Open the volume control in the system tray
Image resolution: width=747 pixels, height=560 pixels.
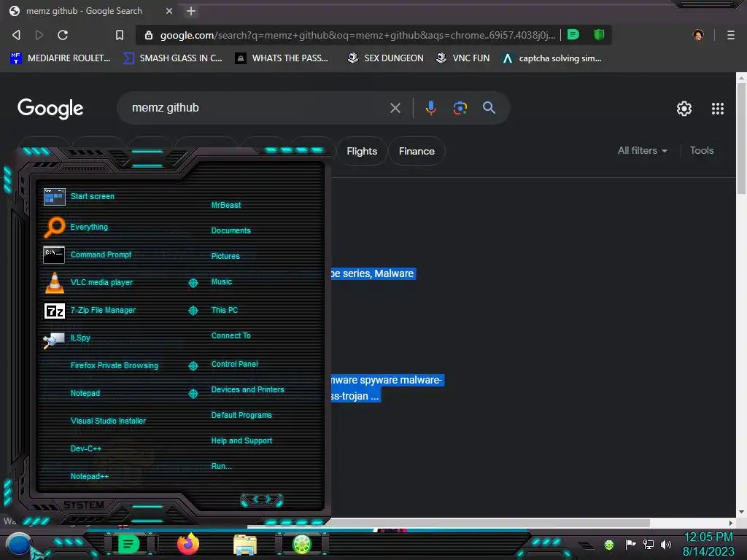click(x=666, y=544)
